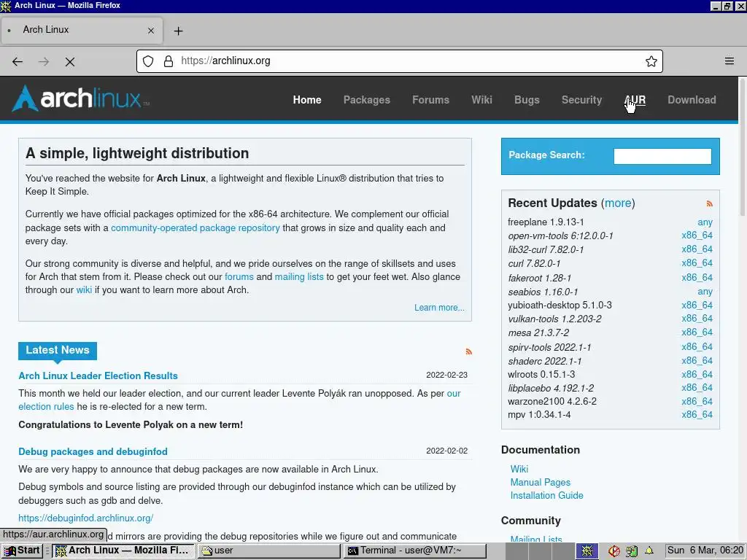Open the wiki link in intro paragraph
The image size is (747, 560).
(x=84, y=290)
